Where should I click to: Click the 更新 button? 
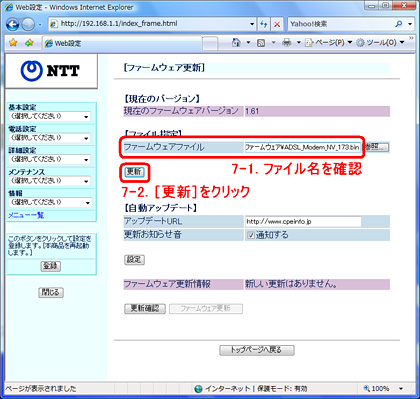[x=134, y=172]
